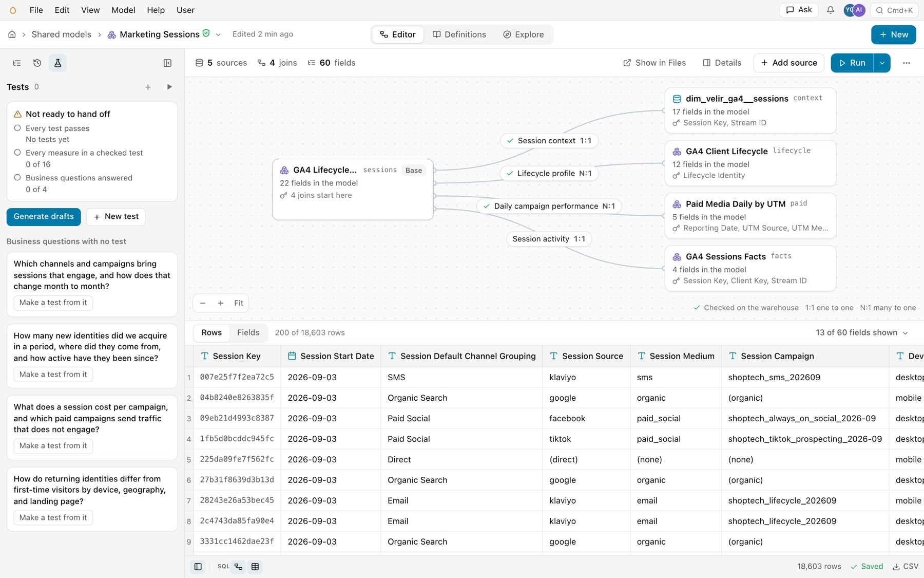Open the version history clock icon
The height and width of the screenshot is (578, 924).
click(37, 63)
